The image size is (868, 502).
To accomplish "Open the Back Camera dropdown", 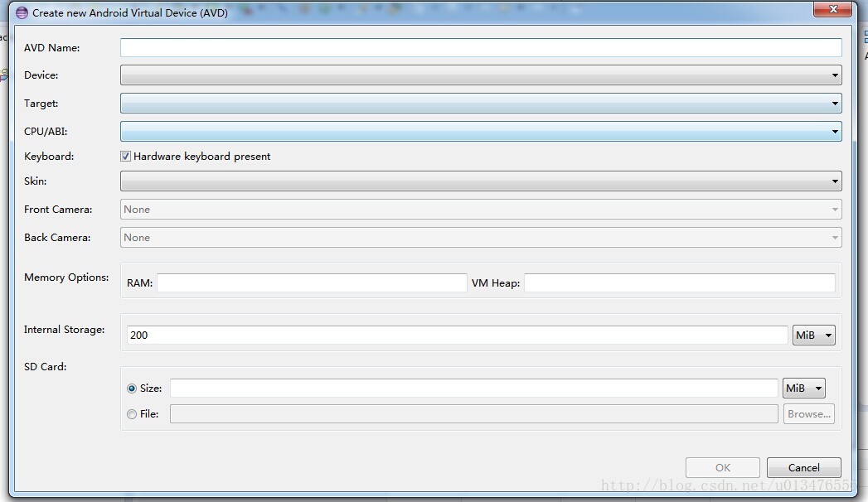I will coord(481,238).
